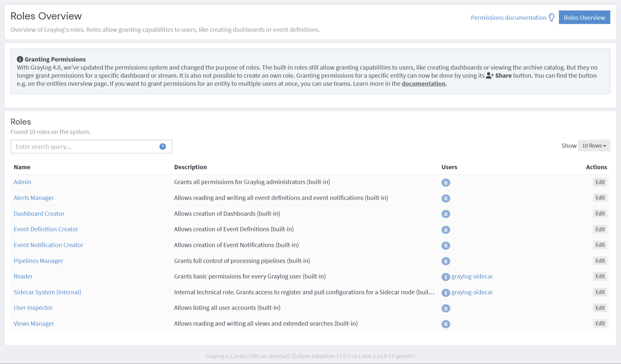The height and width of the screenshot is (364, 621).
Task: Click the 'Found 10 roles on the system.' text
Action: coord(50,132)
